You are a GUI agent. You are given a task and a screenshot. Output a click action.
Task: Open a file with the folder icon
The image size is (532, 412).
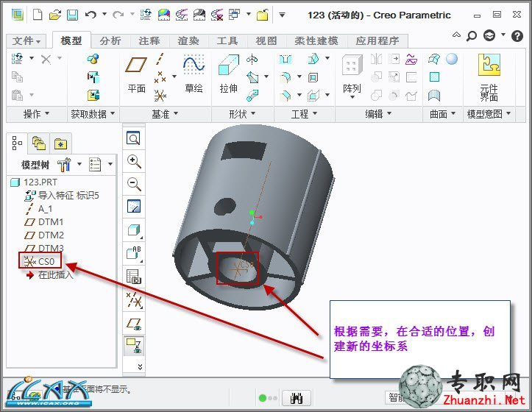pos(54,15)
